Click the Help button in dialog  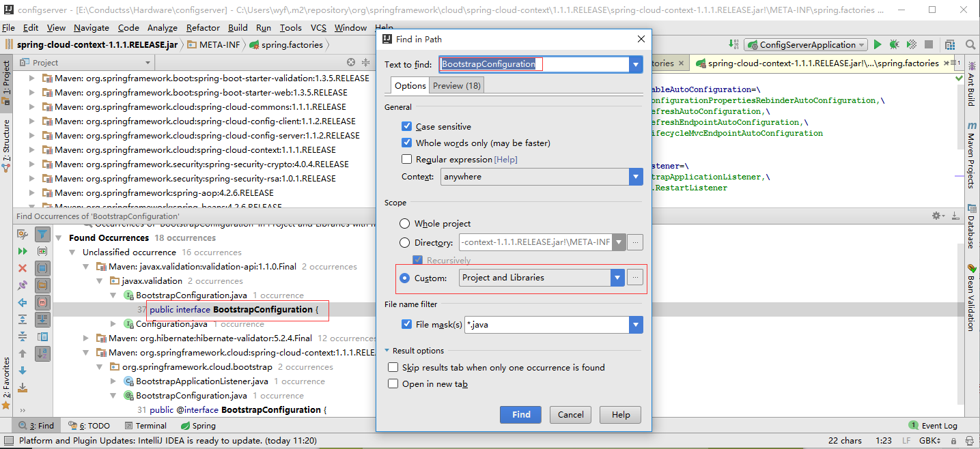tap(620, 414)
